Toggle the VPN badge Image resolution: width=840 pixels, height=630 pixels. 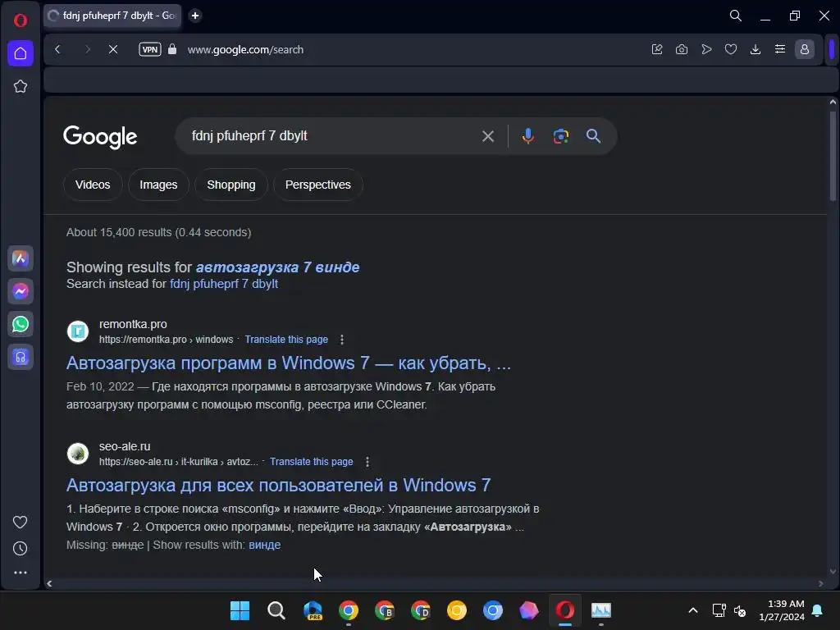150,49
